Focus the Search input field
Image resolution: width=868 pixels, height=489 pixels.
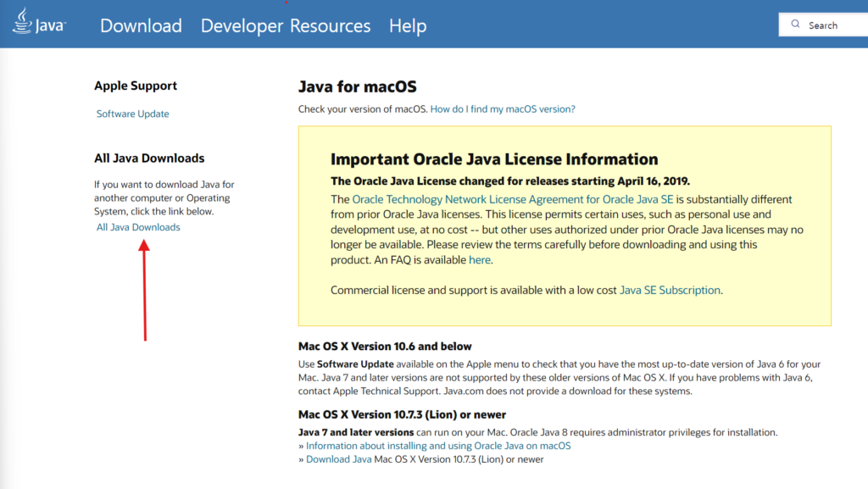(x=823, y=25)
